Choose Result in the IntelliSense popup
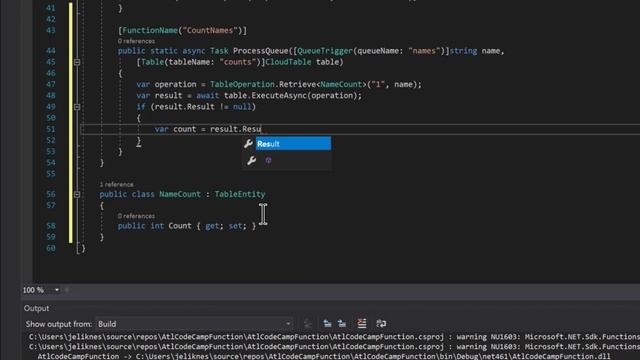The width and height of the screenshot is (640, 360). [293, 144]
